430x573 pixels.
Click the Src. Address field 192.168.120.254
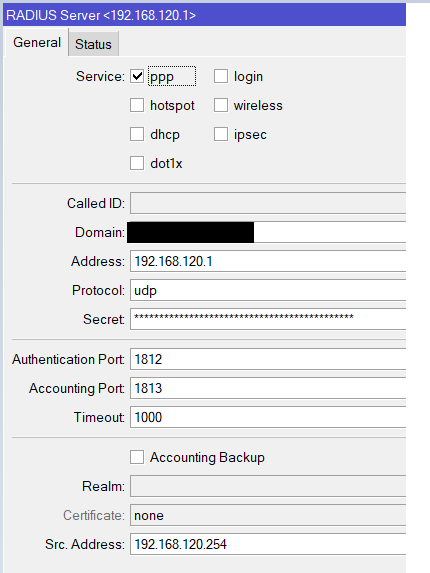[268, 544]
